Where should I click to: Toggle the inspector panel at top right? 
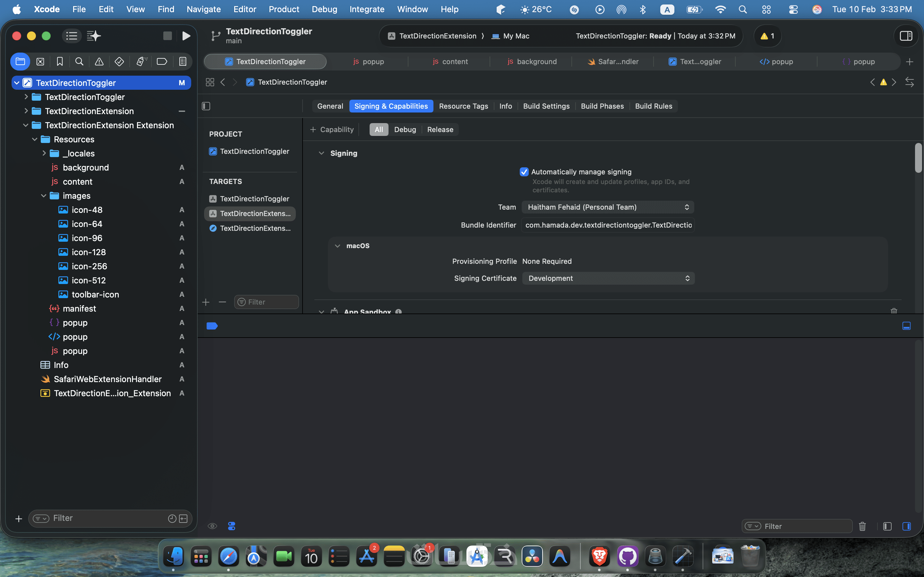click(x=906, y=36)
